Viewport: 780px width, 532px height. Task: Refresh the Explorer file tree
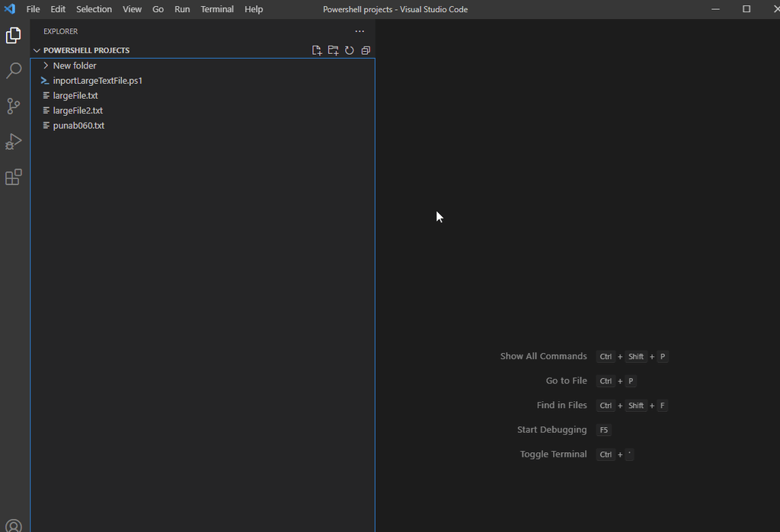(350, 50)
